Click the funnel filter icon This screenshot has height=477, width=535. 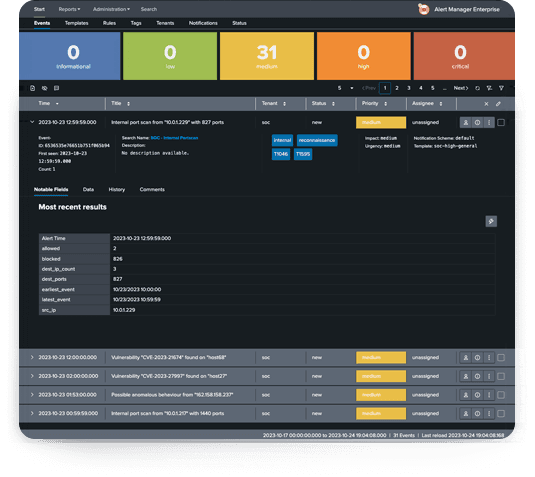pos(501,88)
